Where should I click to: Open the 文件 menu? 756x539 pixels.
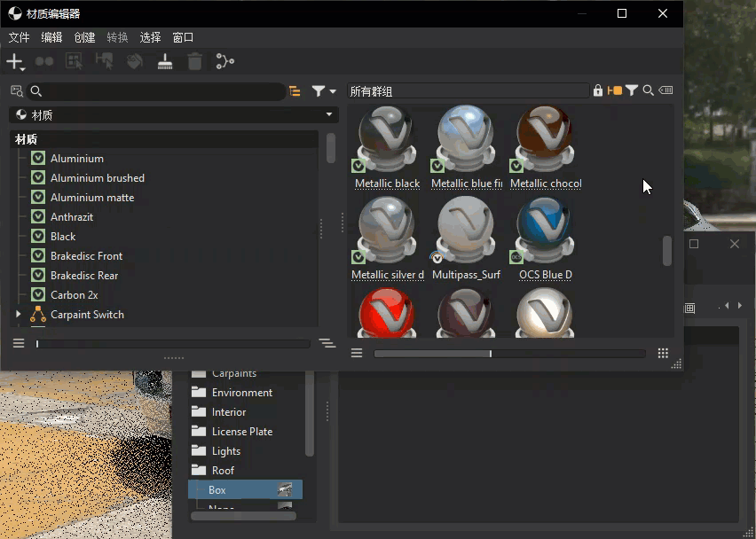coord(19,37)
